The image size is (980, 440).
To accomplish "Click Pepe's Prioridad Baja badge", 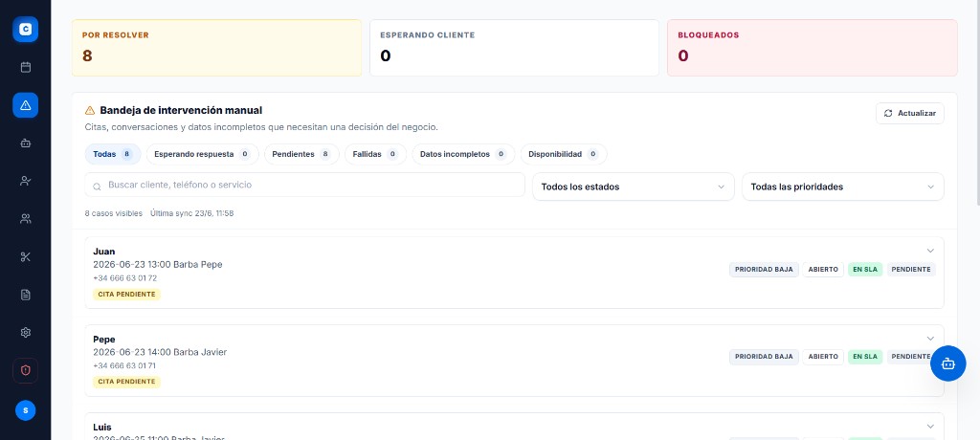I will 764,357.
